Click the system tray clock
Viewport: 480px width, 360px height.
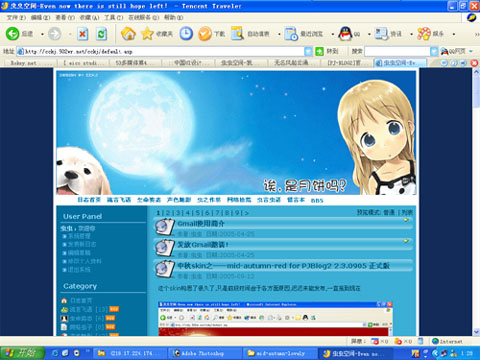click(467, 353)
